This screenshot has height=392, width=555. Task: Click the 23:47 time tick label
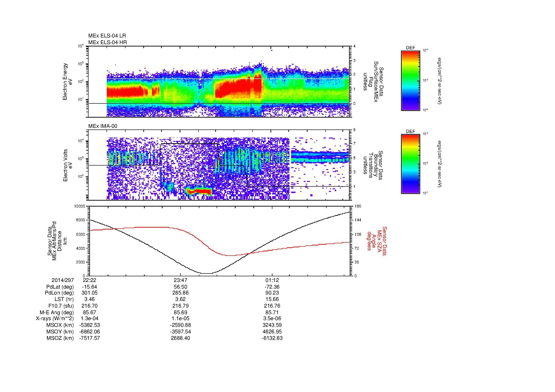[181, 280]
